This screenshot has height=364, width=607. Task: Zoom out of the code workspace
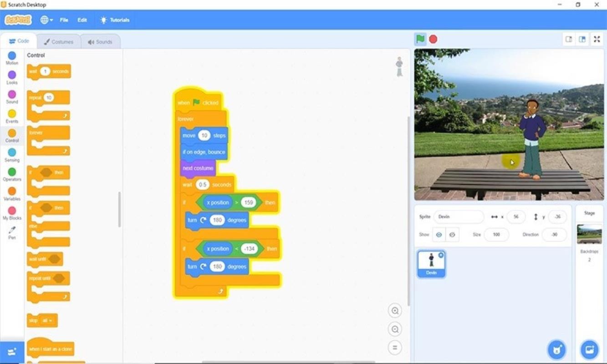(395, 329)
